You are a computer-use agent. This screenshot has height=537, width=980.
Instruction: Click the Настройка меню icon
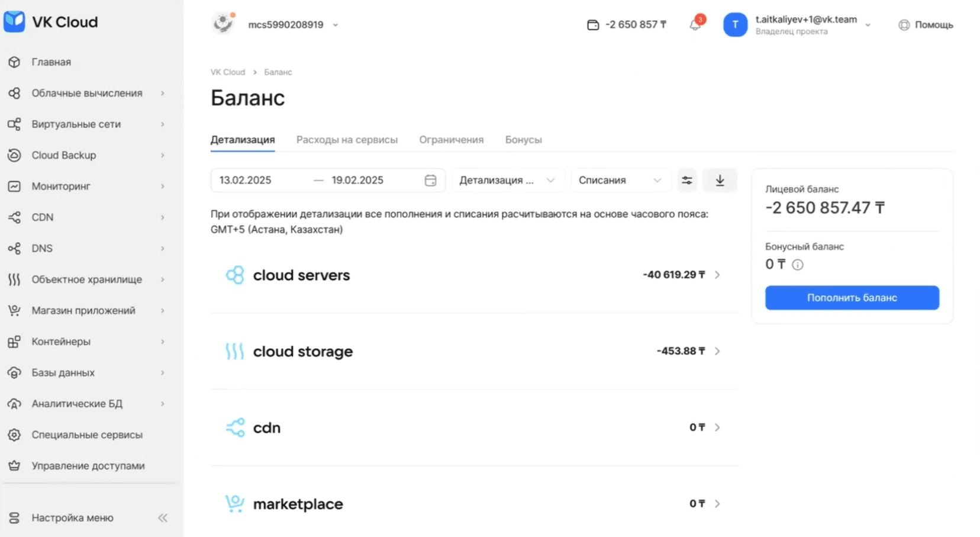(x=14, y=517)
